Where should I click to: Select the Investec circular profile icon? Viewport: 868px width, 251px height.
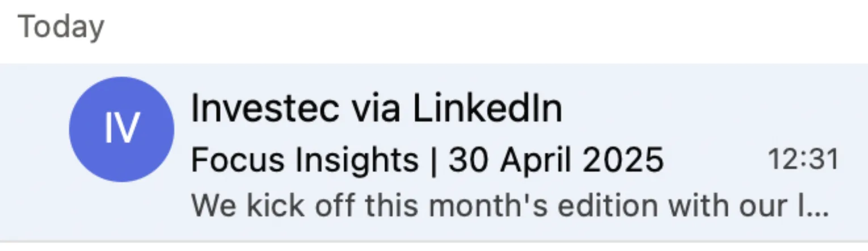point(121,129)
